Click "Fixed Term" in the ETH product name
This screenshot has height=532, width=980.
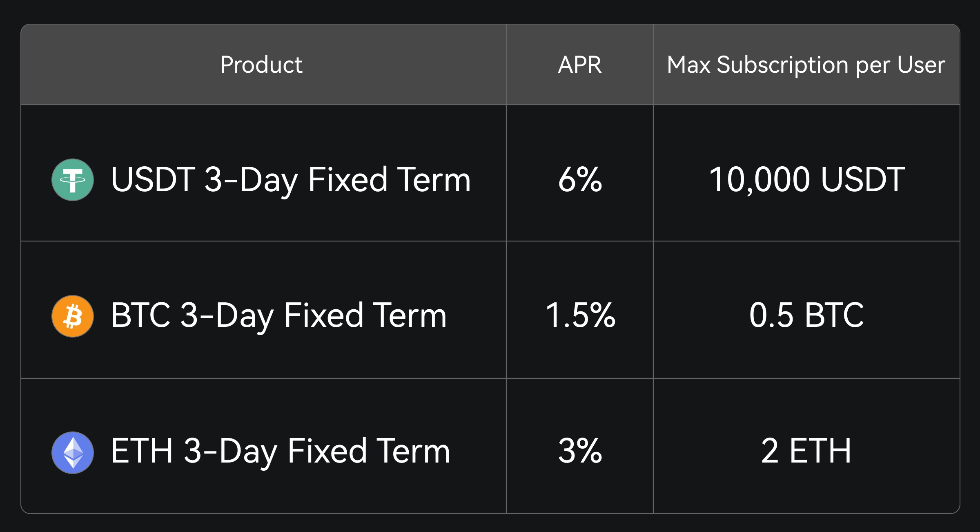pos(369,452)
